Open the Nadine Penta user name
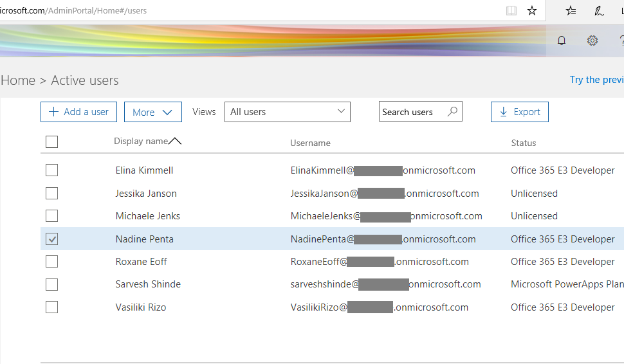 pos(145,239)
